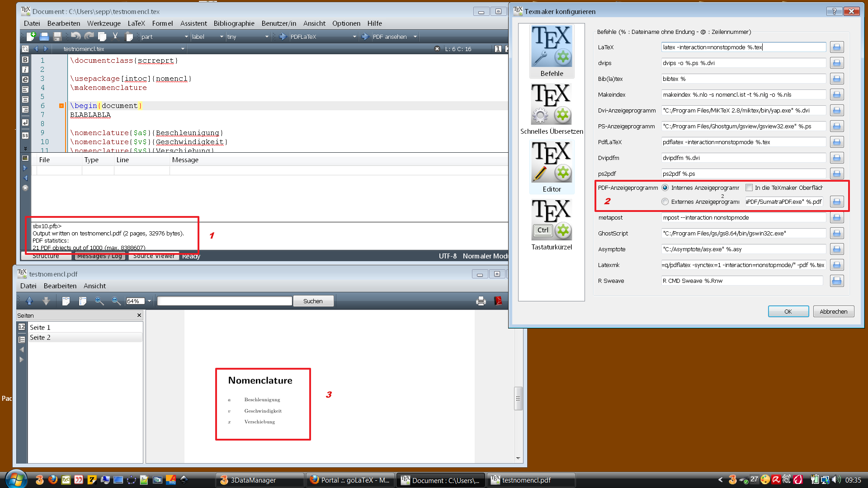Zoom in with the PDF viewer magnifier plus
The height and width of the screenshot is (488, 868).
pyautogui.click(x=99, y=301)
